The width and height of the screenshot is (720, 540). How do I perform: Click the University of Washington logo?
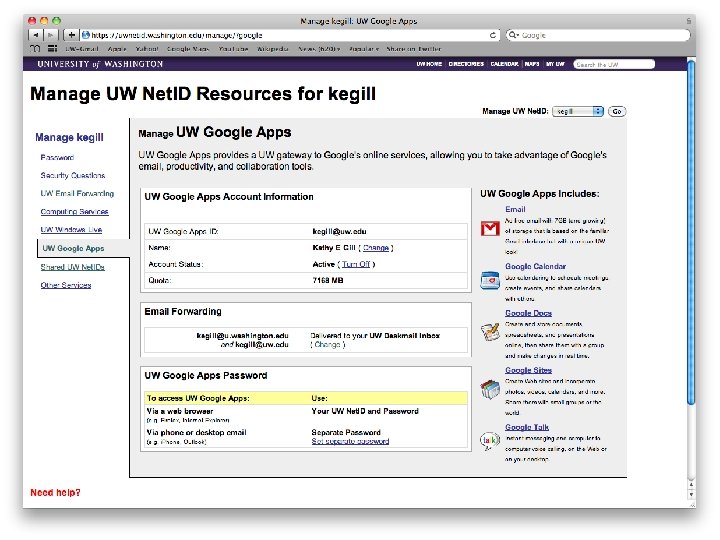[100, 64]
